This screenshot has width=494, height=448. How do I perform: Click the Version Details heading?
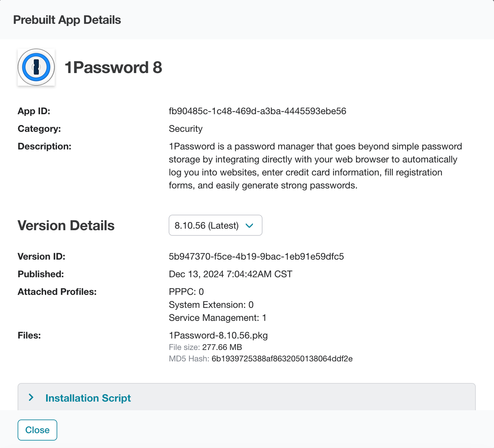tap(66, 226)
